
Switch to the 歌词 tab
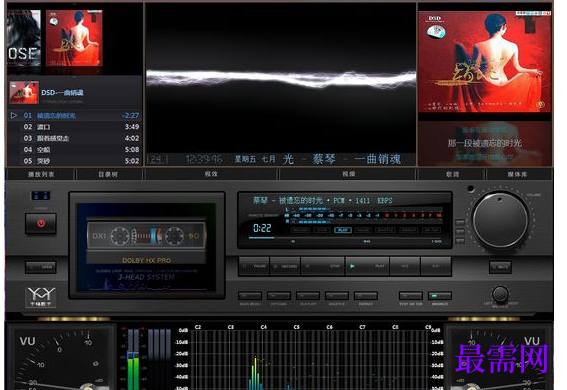point(452,175)
